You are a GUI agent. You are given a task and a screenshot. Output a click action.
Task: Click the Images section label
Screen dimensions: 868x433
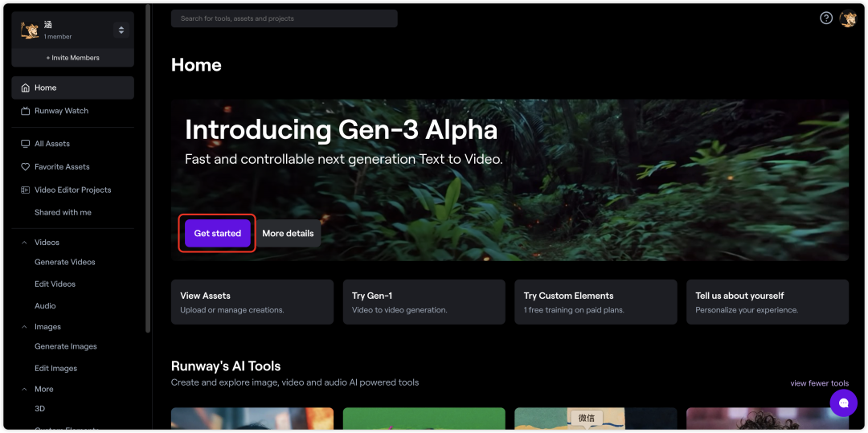coord(47,328)
